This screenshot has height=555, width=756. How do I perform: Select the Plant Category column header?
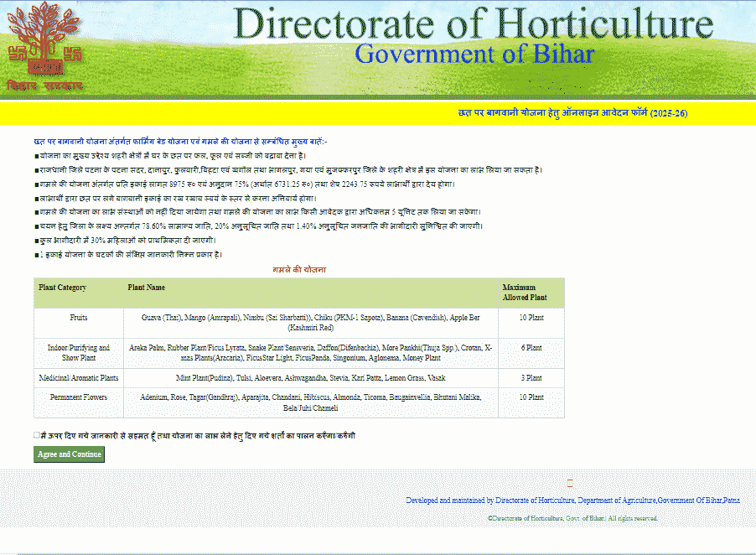coord(63,288)
